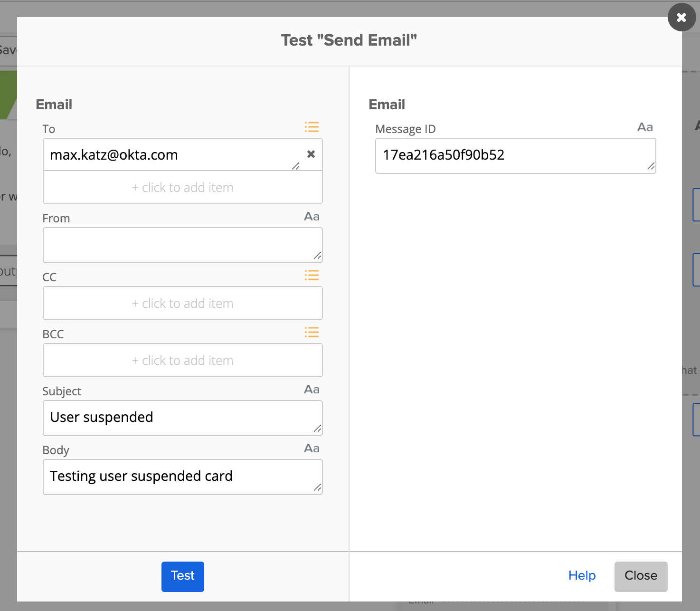
Task: Click the list icon next to BCC
Action: [312, 332]
